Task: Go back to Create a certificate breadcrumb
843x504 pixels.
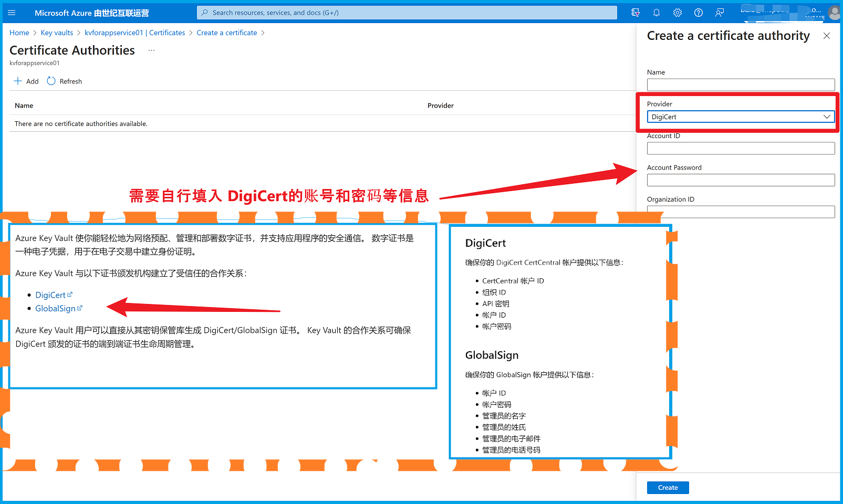Action: coord(227,33)
